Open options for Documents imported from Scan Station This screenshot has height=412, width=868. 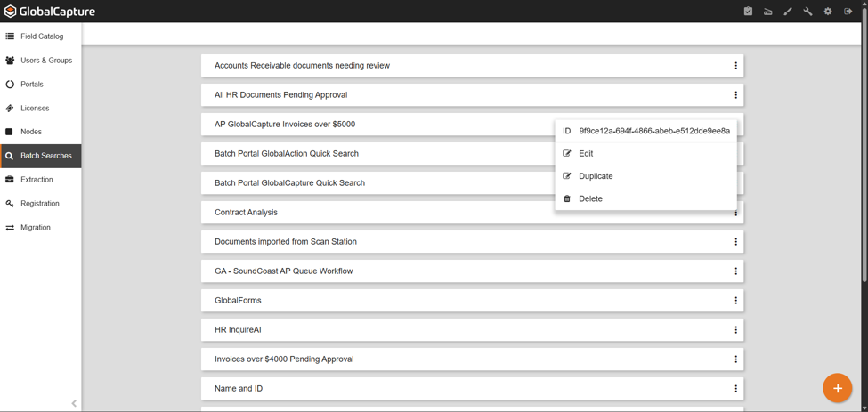[x=735, y=242]
